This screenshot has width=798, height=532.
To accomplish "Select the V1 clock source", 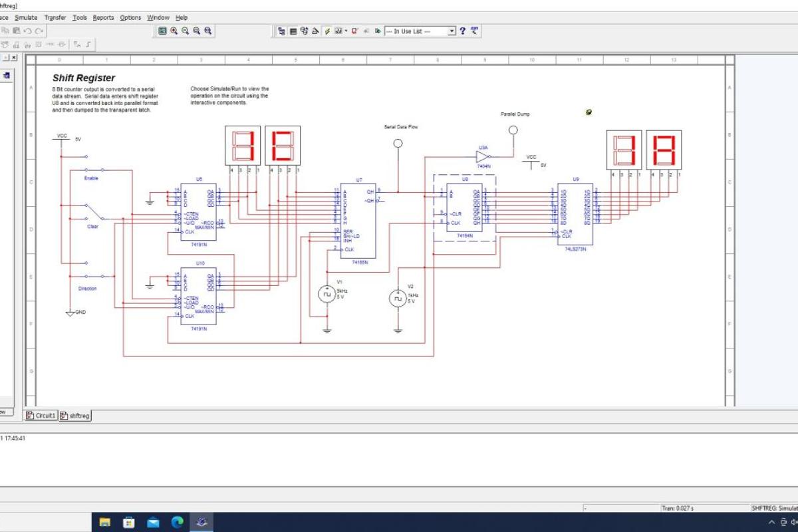I will pyautogui.click(x=327, y=294).
